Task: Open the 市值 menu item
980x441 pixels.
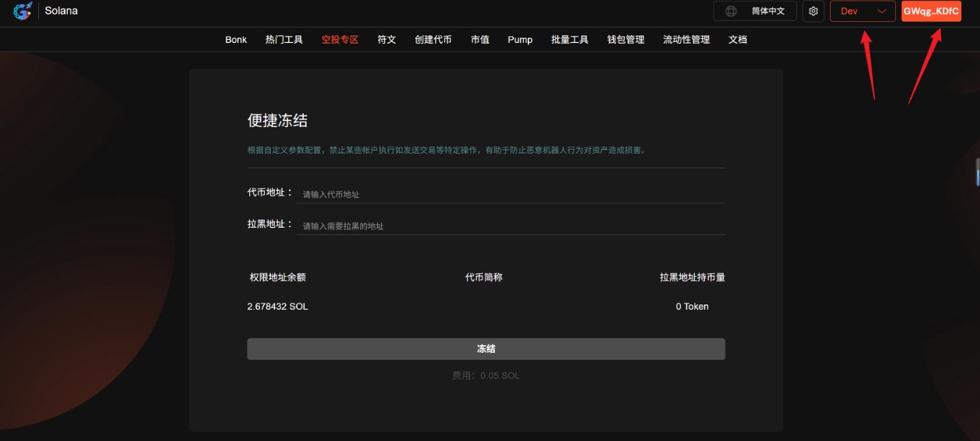Action: pyautogui.click(x=480, y=40)
